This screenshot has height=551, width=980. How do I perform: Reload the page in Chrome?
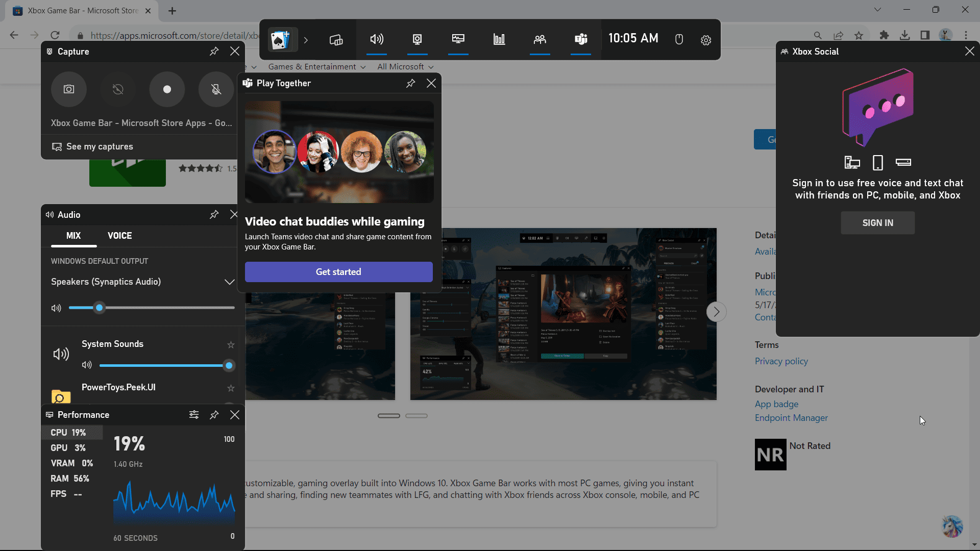55,35
